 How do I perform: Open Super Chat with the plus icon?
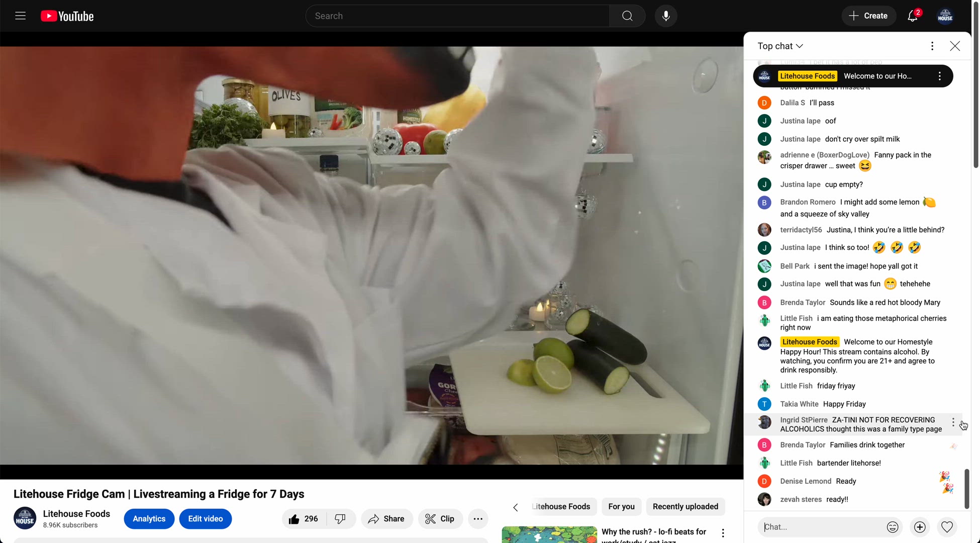920,527
